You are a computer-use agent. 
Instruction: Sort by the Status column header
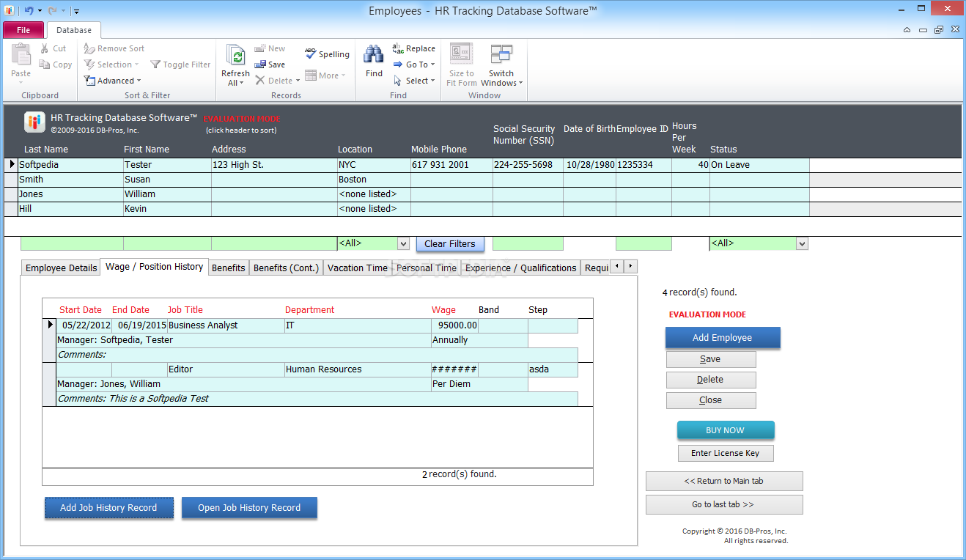723,149
